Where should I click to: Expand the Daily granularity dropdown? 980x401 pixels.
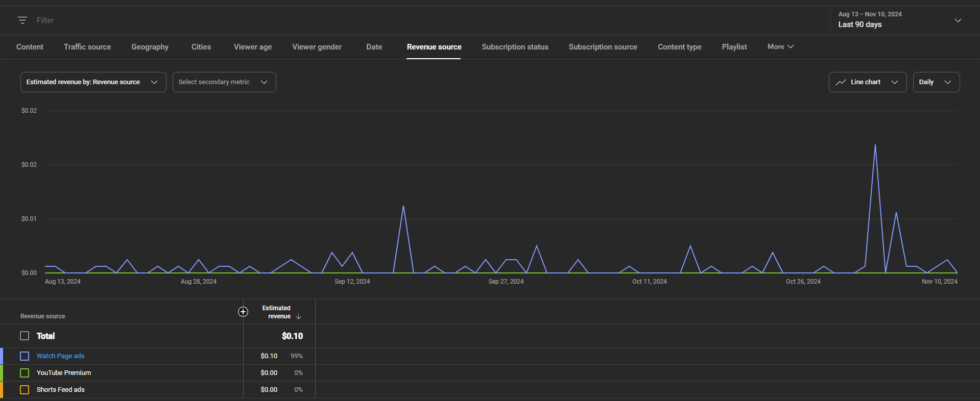tap(936, 82)
